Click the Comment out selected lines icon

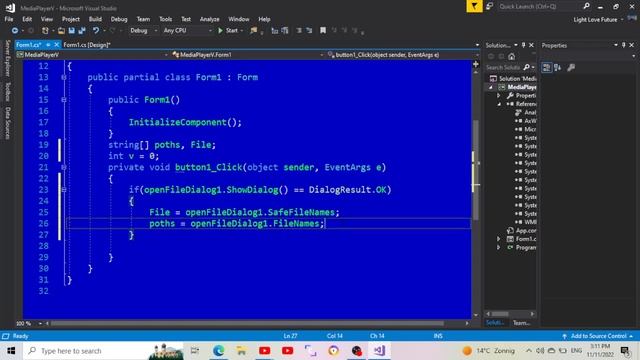click(x=275, y=31)
